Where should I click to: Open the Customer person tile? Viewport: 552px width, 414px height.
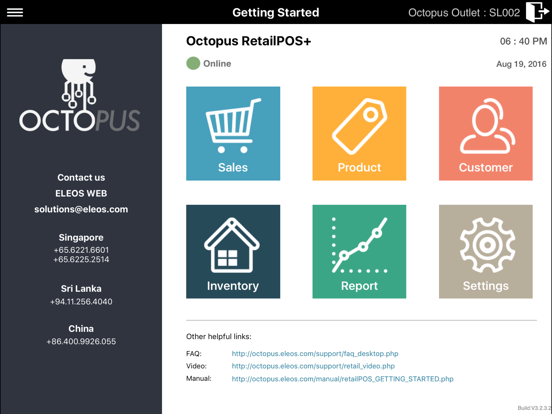point(485,133)
